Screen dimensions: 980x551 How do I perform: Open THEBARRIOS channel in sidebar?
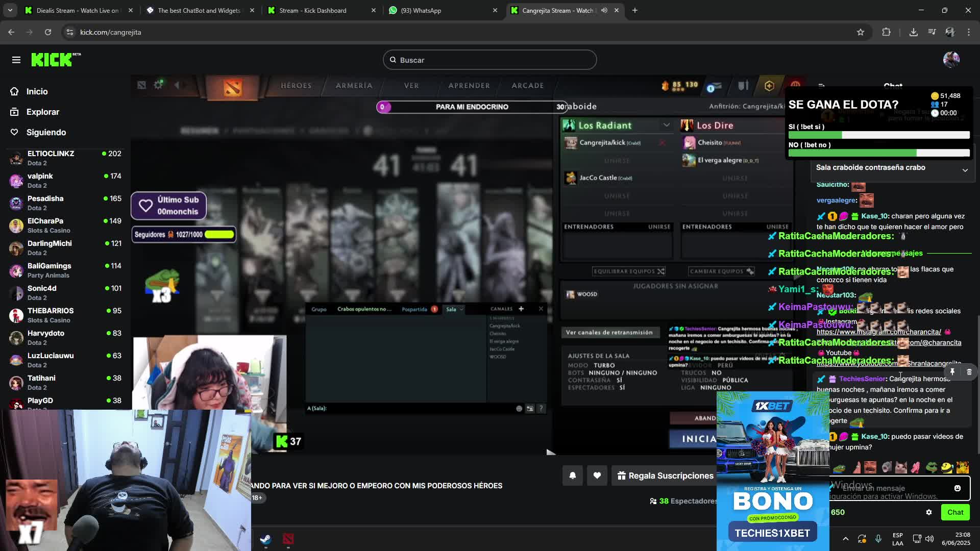click(65, 315)
